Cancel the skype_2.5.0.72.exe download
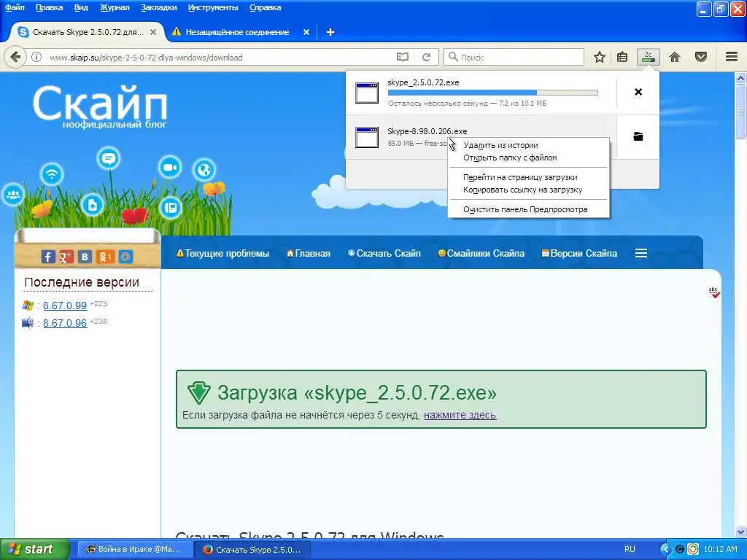 638,92
